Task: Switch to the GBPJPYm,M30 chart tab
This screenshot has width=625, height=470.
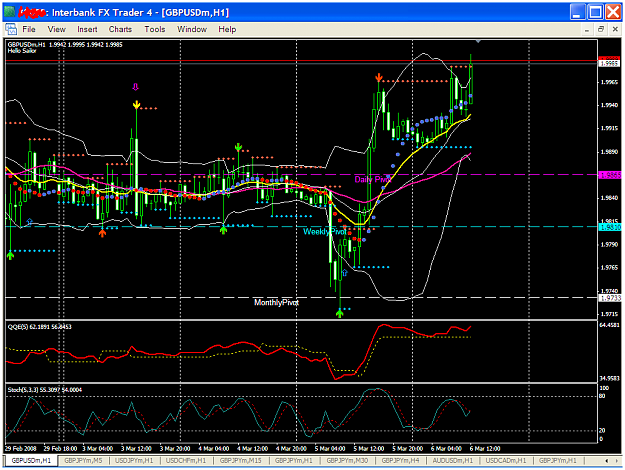Action: 347,460
